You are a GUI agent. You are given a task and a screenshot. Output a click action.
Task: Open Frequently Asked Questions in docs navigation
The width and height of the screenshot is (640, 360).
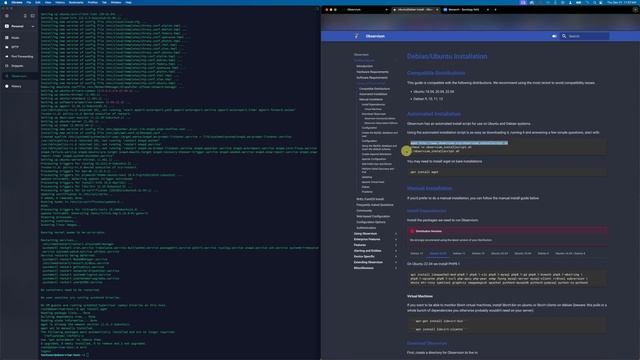click(375, 205)
